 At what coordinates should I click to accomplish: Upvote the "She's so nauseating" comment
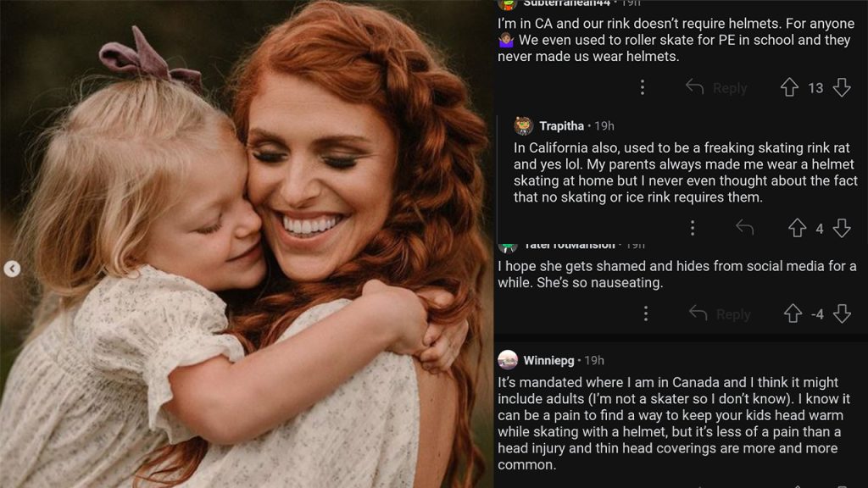pyautogui.click(x=793, y=314)
